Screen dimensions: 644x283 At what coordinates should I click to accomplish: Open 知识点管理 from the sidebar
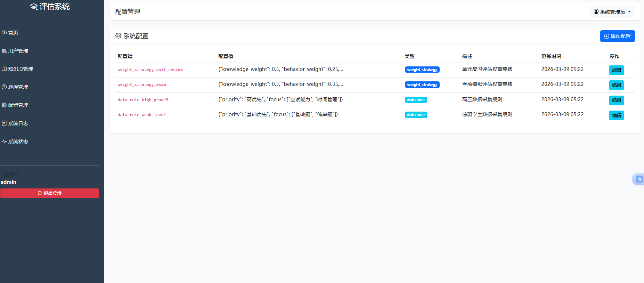tap(21, 69)
